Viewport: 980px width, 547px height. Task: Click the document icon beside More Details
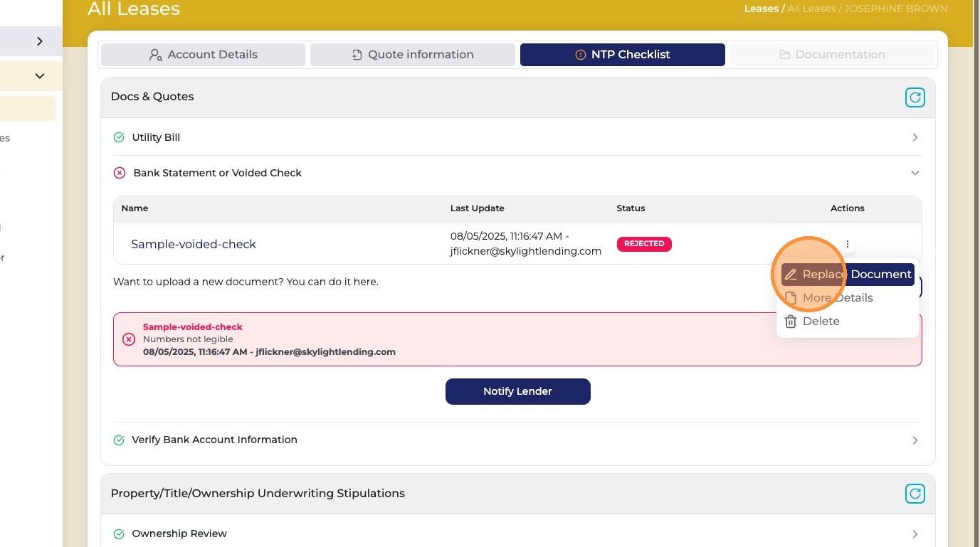tap(791, 298)
